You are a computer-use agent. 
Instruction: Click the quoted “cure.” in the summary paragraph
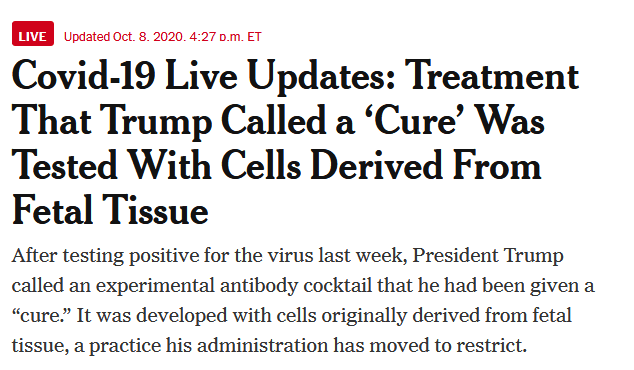(x=40, y=315)
